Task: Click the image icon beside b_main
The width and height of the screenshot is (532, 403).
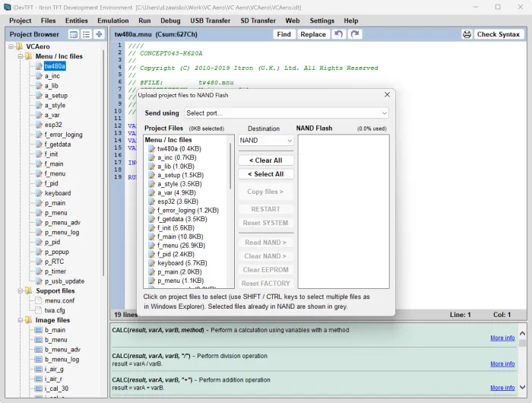Action: [38, 330]
